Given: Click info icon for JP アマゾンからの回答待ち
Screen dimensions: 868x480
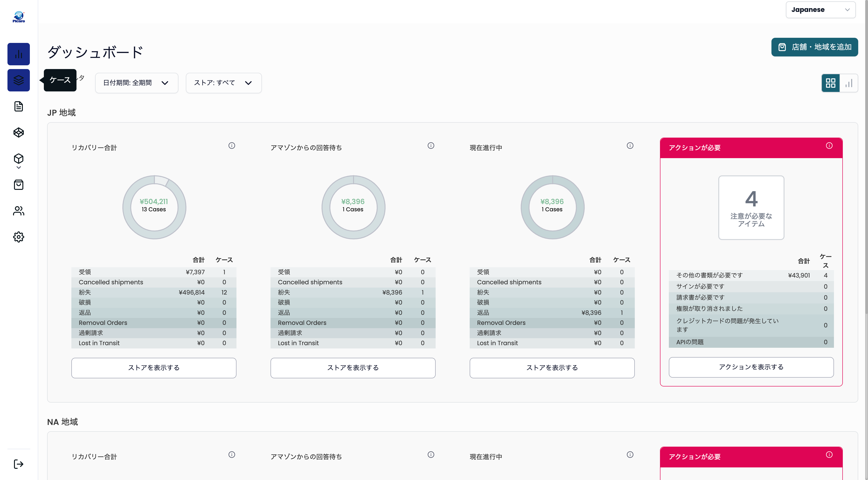Looking at the screenshot, I should coord(431,146).
